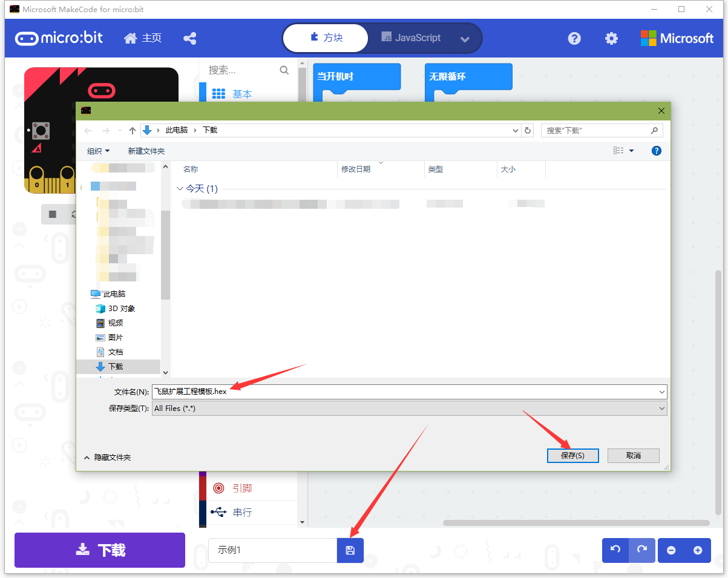Click the 保存(S) save button
The height and width of the screenshot is (578, 728).
click(x=572, y=455)
